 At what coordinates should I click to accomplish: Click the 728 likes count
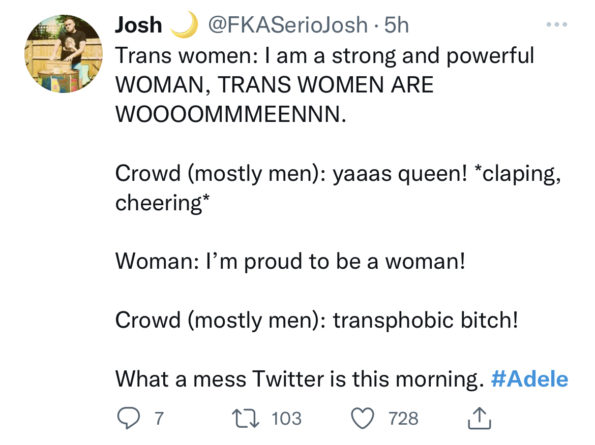[x=403, y=418]
